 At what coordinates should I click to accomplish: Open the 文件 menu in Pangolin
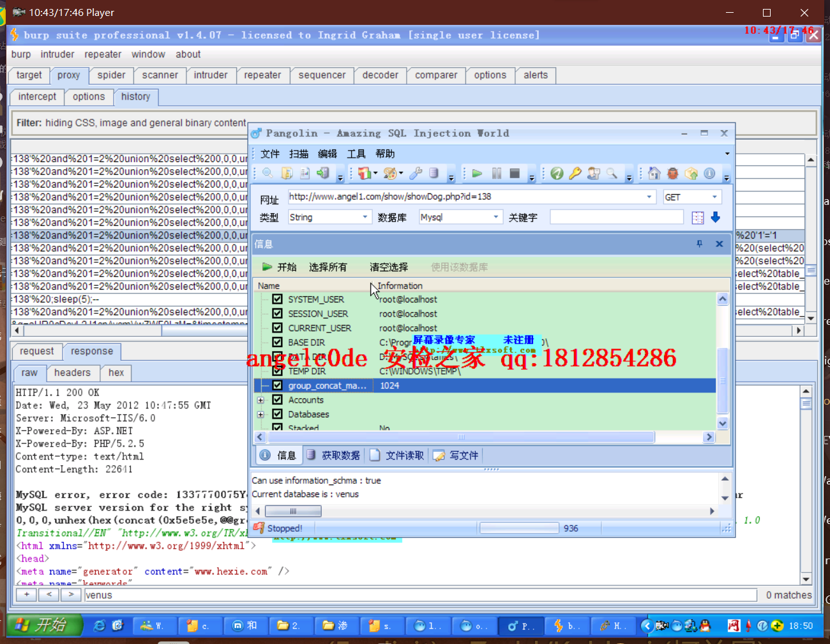point(270,154)
